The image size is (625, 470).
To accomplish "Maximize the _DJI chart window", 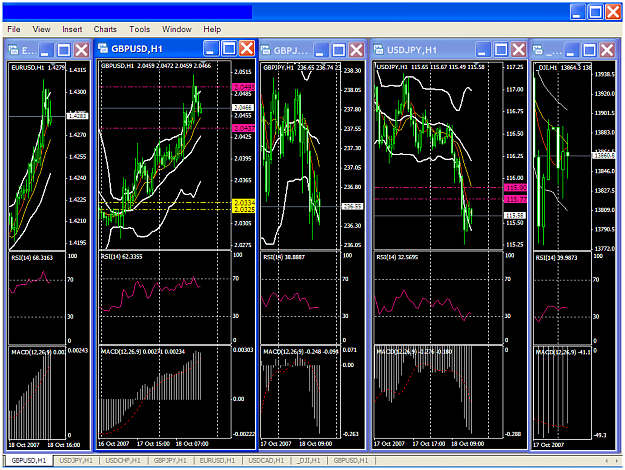I will [590, 50].
